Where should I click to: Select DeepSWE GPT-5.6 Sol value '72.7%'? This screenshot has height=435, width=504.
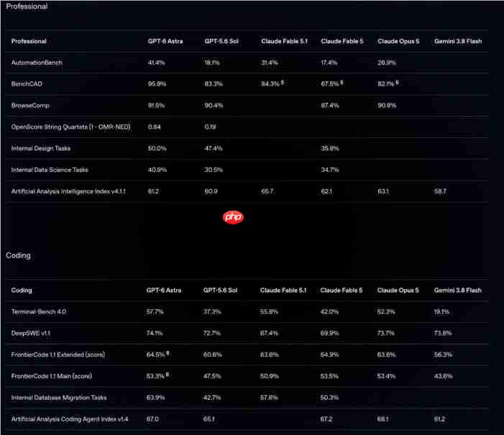(212, 333)
